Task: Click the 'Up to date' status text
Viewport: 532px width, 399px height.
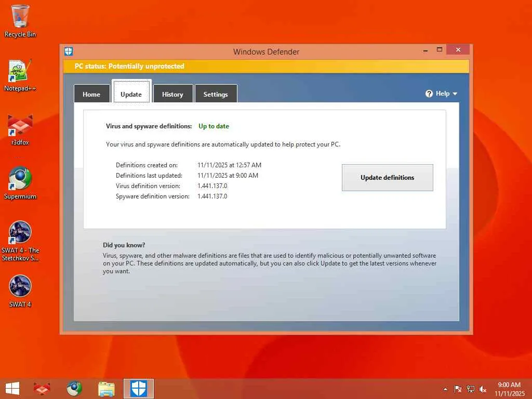Action: (x=214, y=126)
